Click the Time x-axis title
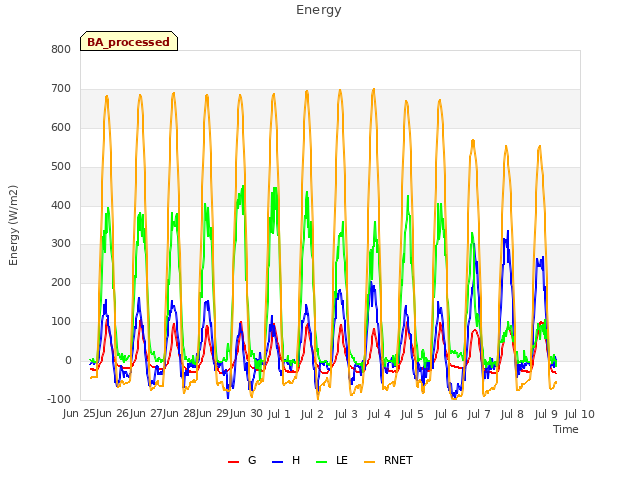Screen dimensions: 640x480 point(566,429)
